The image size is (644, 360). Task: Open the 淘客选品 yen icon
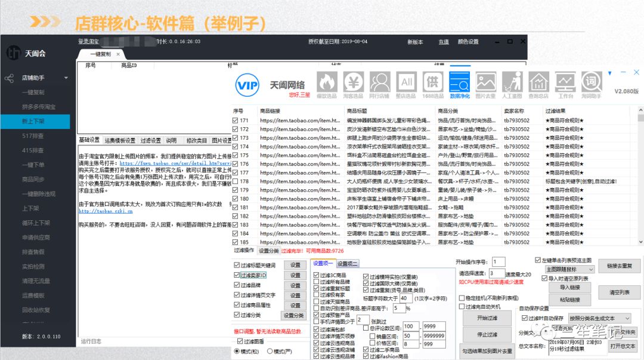point(353,82)
